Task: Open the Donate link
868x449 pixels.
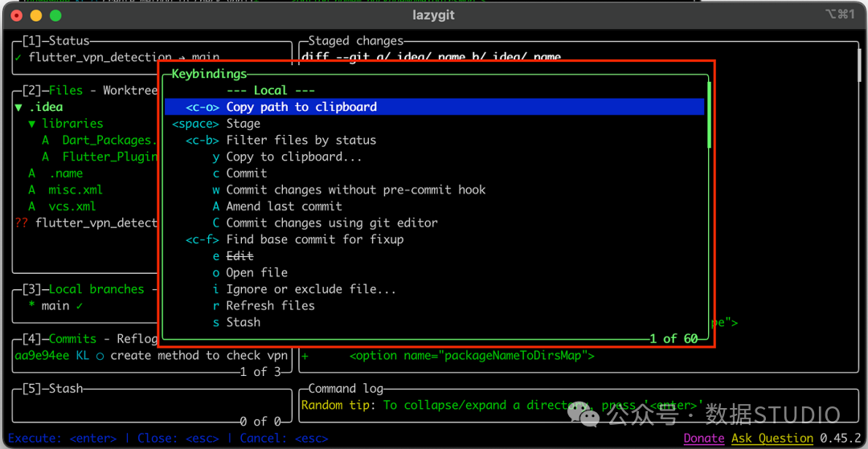Action: click(704, 439)
